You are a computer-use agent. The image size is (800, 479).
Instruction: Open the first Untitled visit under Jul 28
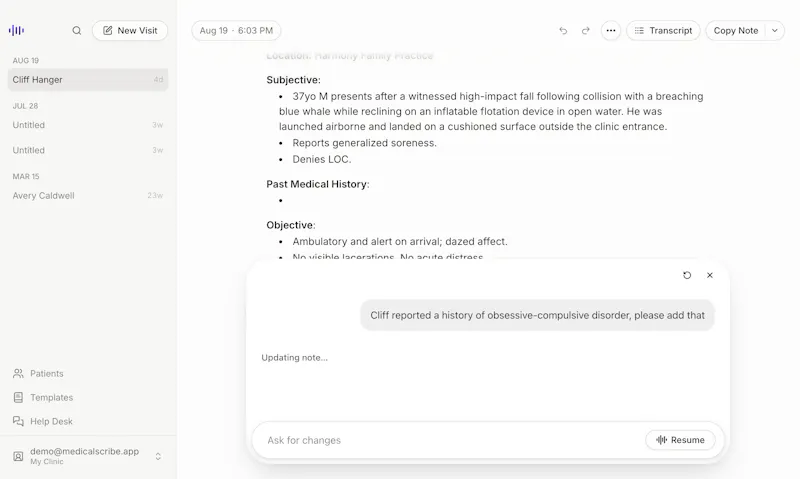(88, 125)
